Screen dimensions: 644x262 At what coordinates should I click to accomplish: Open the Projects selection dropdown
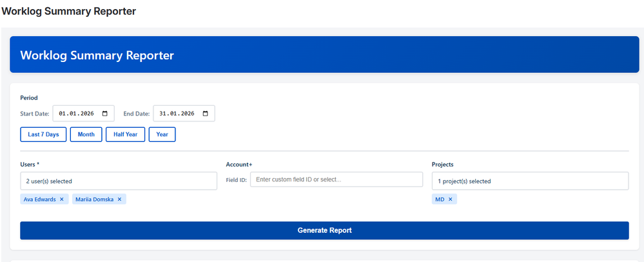531,181
